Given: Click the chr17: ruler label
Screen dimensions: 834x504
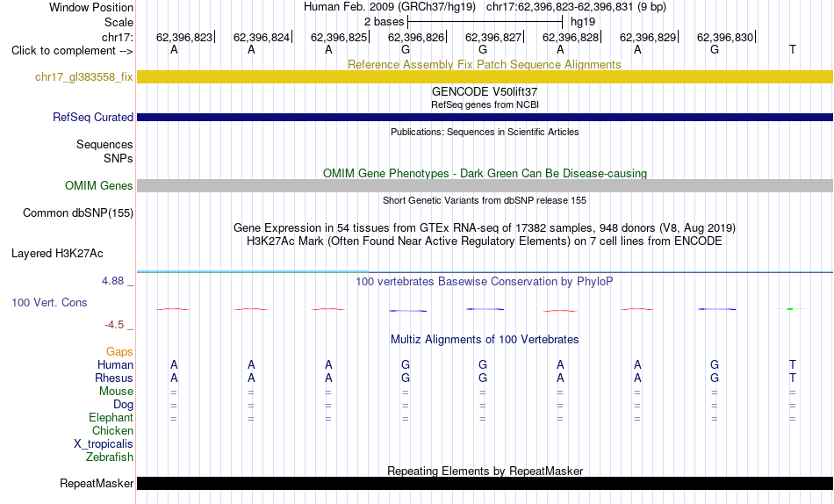Looking at the screenshot, I should pyautogui.click(x=118, y=37).
